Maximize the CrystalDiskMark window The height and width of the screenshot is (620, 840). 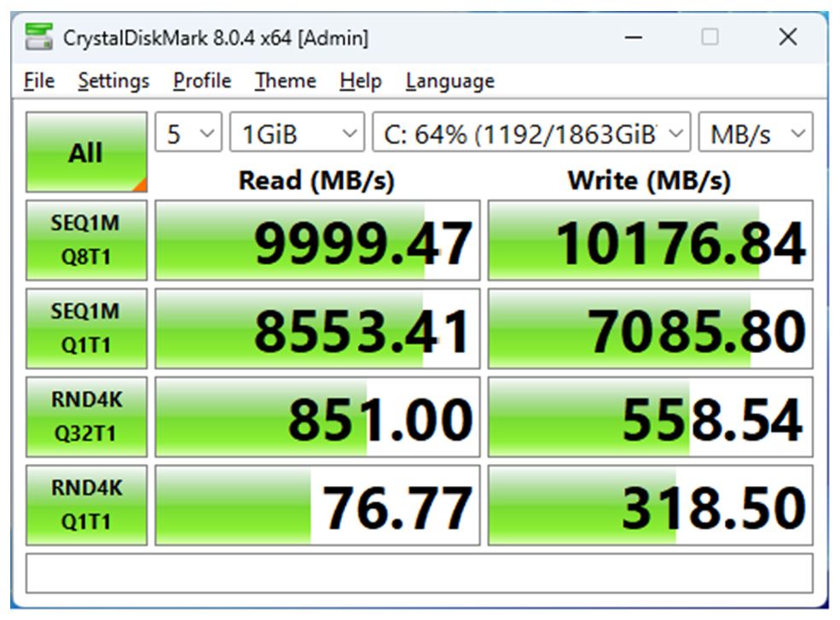[x=710, y=37]
